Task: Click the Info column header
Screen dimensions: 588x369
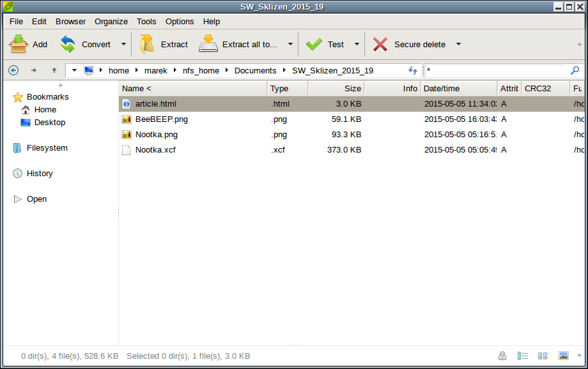Action: tap(392, 89)
